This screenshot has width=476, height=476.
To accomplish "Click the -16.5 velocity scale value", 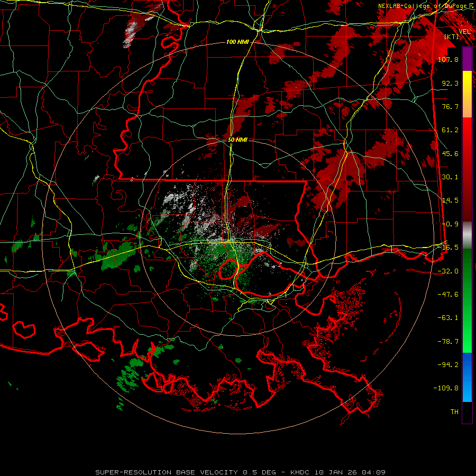I will click(x=448, y=248).
